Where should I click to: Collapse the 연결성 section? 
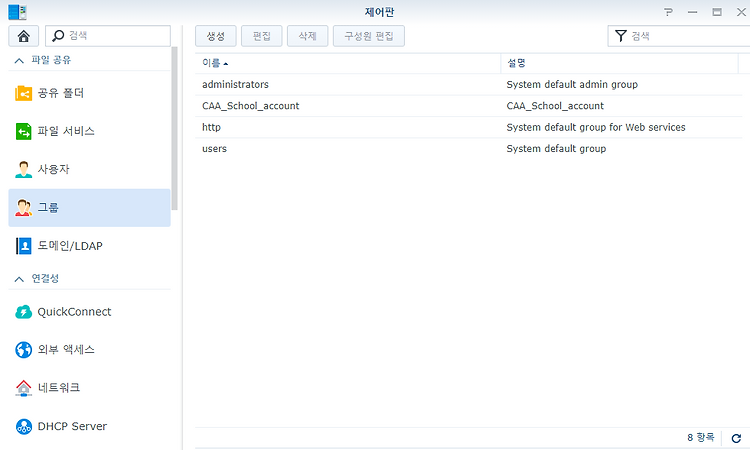tap(19, 279)
